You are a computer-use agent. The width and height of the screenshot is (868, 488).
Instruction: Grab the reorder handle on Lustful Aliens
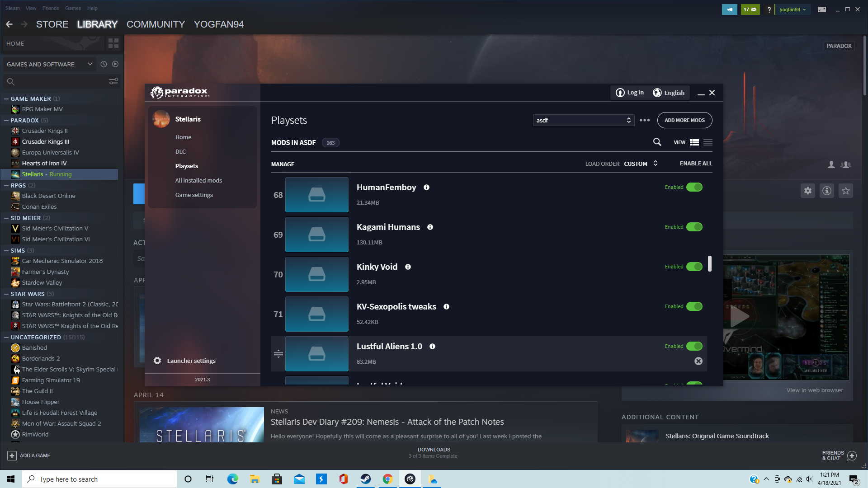click(278, 353)
